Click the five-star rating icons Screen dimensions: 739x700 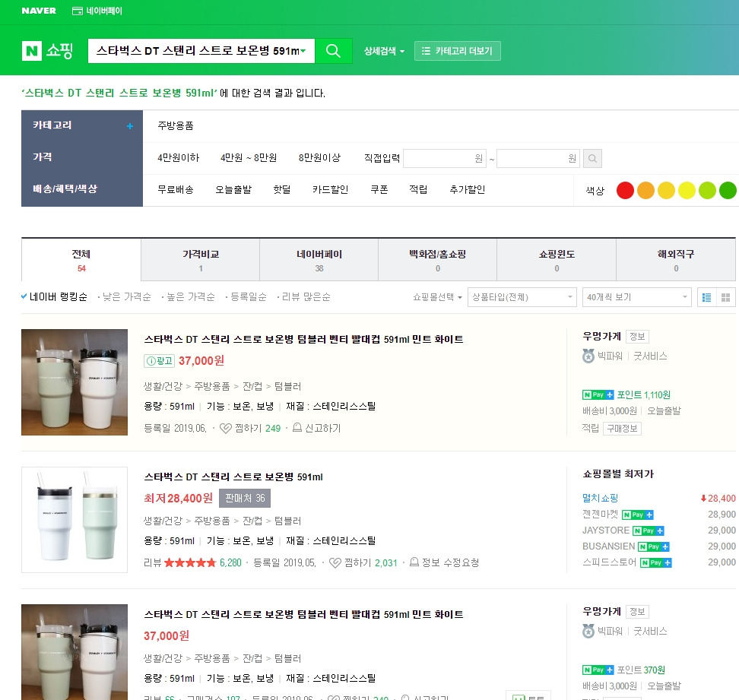(x=190, y=562)
